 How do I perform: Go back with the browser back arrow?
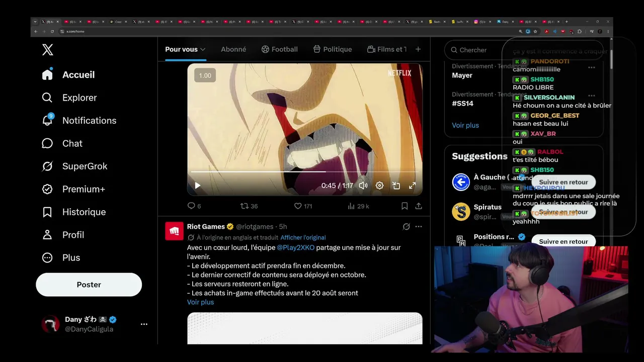pos(36,31)
